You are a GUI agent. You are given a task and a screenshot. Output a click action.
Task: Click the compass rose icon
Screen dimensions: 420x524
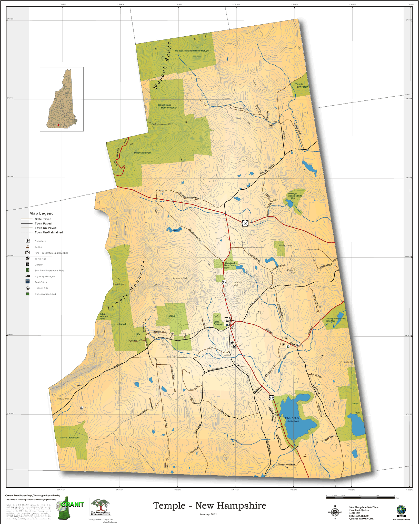point(335,512)
